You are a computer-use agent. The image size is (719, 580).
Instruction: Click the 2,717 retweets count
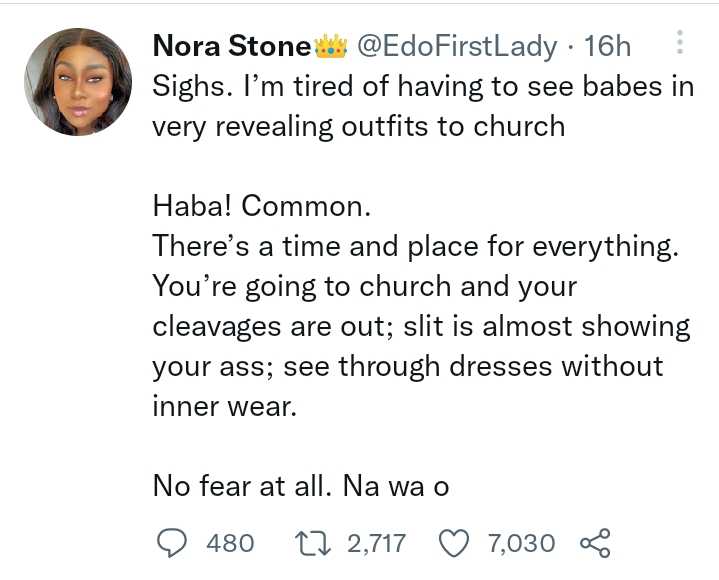pyautogui.click(x=376, y=543)
